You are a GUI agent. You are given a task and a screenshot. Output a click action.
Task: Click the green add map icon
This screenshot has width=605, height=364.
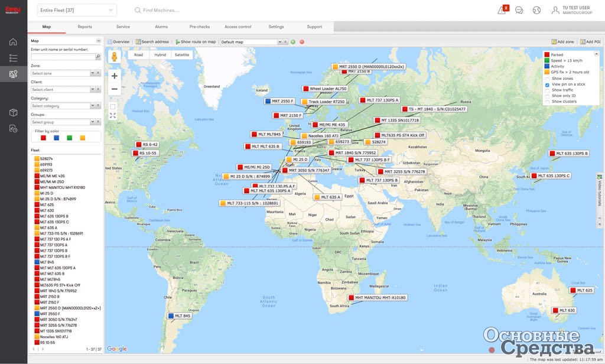tap(293, 42)
